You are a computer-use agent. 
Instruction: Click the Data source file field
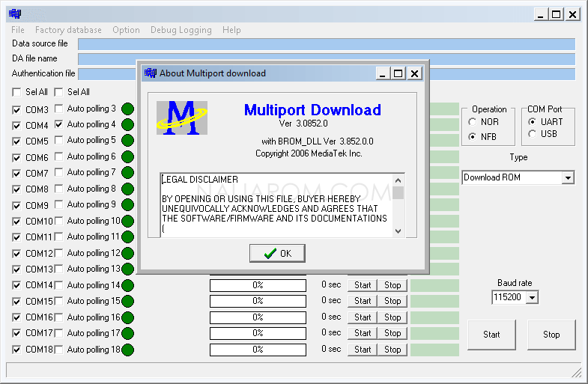(x=327, y=44)
